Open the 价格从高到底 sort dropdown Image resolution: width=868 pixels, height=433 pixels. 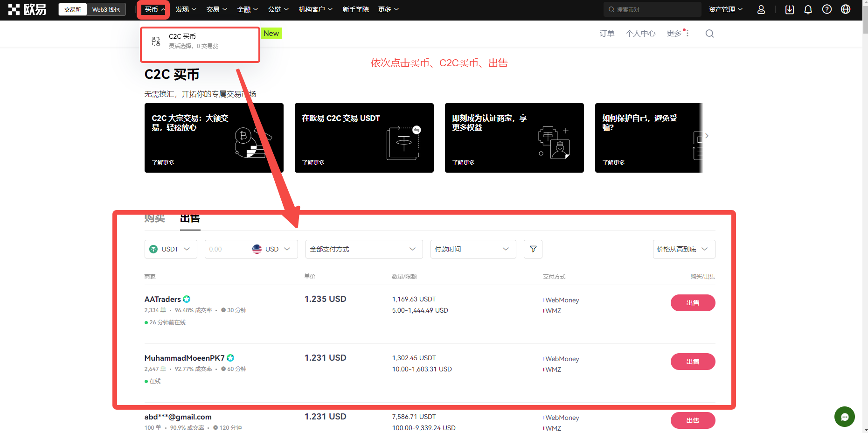684,249
